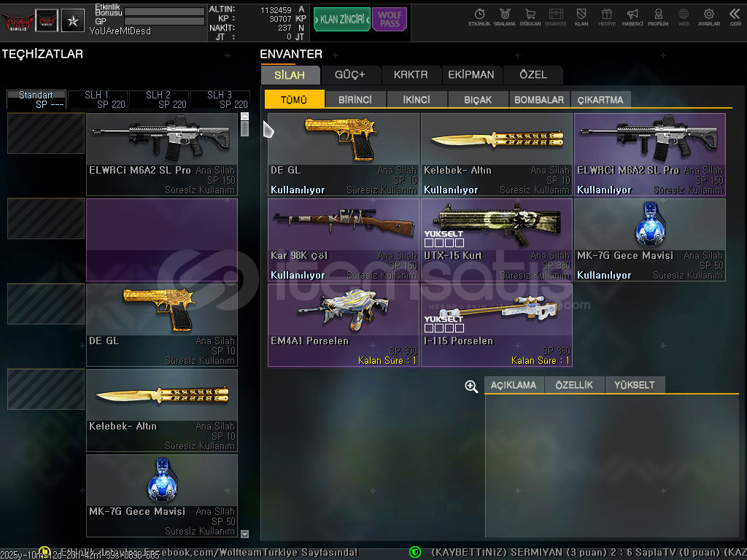Click the NAKİT value 237

click(285, 28)
